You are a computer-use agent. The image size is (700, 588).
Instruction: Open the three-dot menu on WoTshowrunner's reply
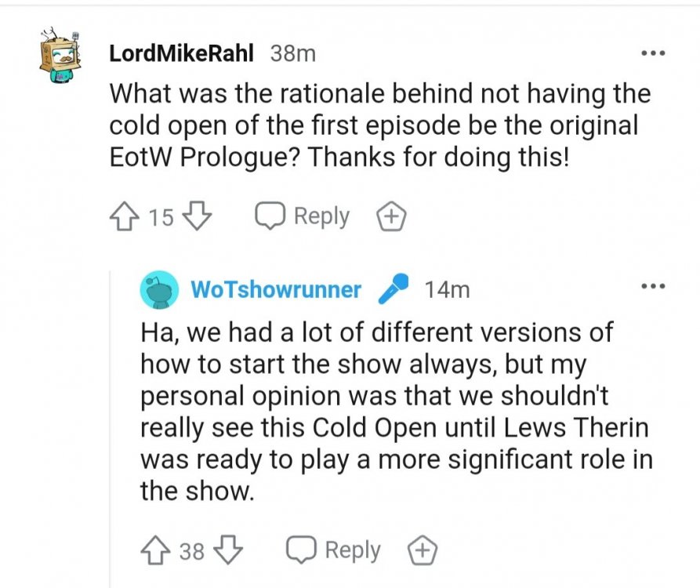coord(652,287)
